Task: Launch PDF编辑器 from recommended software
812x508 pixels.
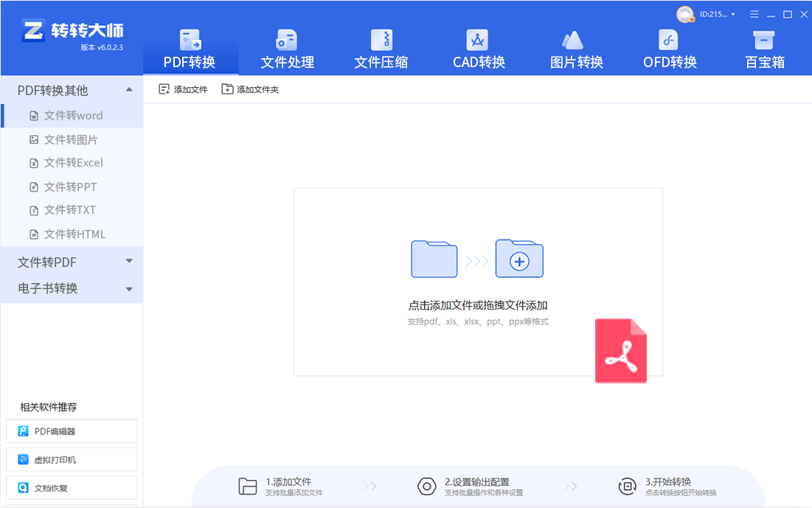Action: coord(72,431)
